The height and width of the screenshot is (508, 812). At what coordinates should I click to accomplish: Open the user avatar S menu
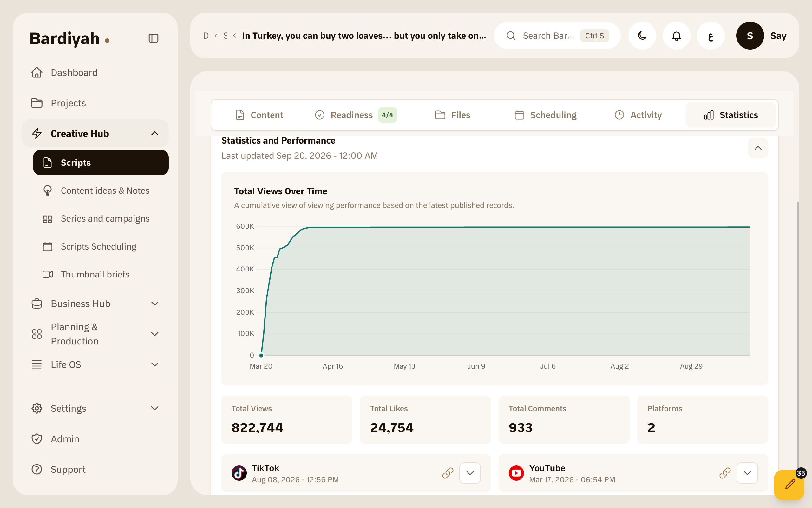(x=750, y=36)
